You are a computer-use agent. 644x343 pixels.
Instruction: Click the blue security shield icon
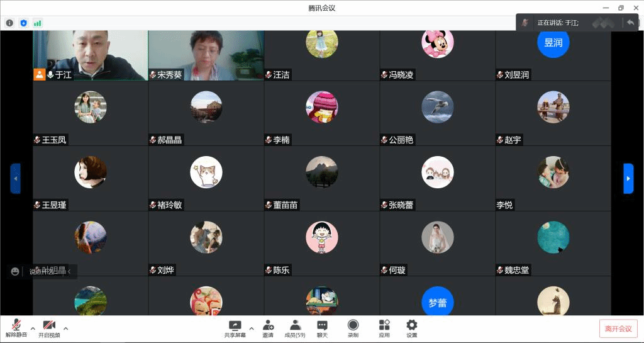point(24,23)
